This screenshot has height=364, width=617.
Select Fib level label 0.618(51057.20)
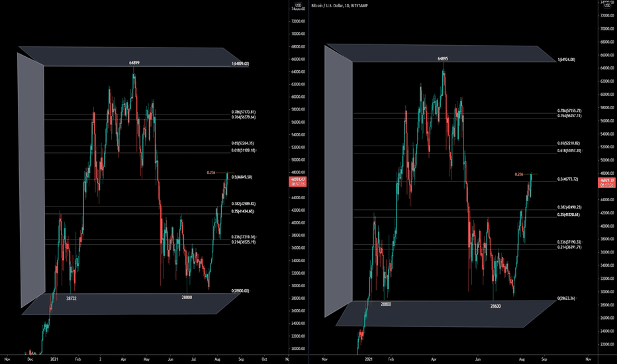(569, 151)
